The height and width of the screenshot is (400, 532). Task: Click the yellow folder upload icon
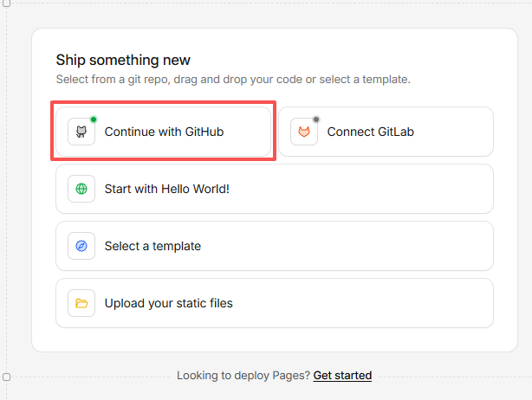tap(81, 303)
